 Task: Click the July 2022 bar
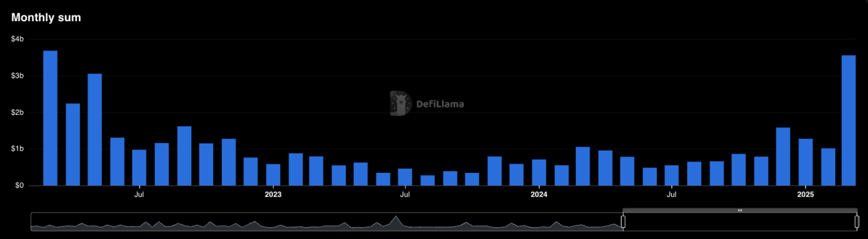[139, 168]
